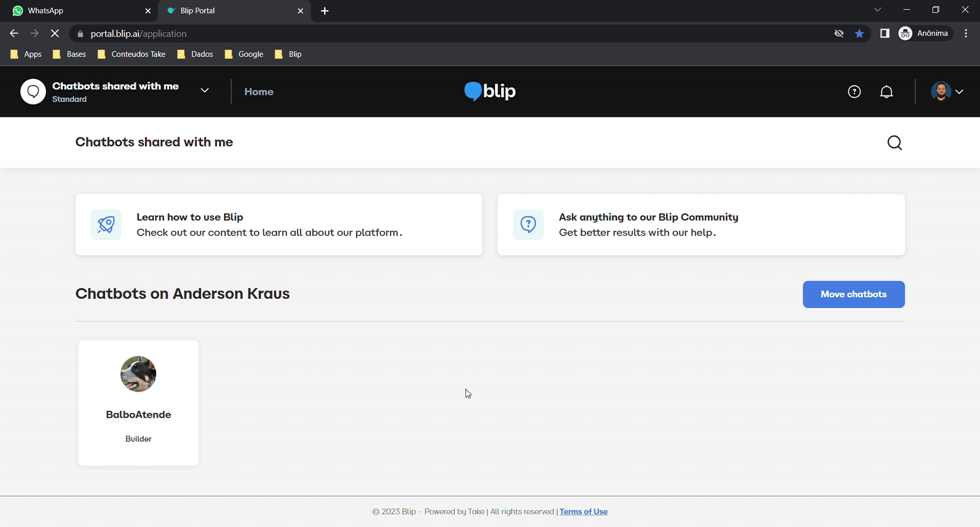Open the Chrome three-dot menu
980x527 pixels.
pos(966,34)
